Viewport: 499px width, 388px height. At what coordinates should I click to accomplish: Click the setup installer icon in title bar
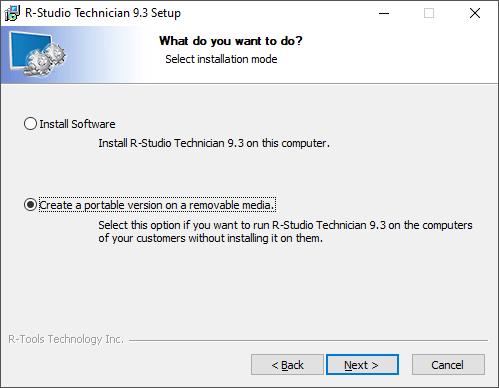[x=12, y=13]
